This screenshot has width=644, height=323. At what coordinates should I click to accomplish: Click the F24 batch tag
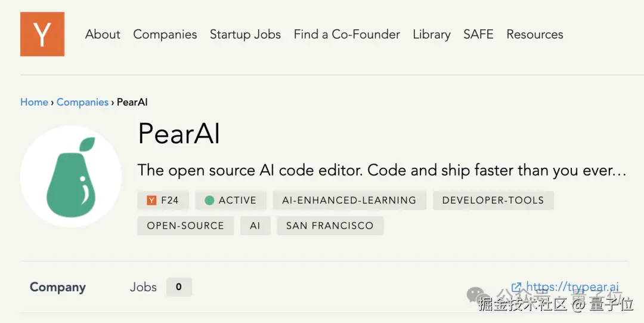click(x=163, y=201)
